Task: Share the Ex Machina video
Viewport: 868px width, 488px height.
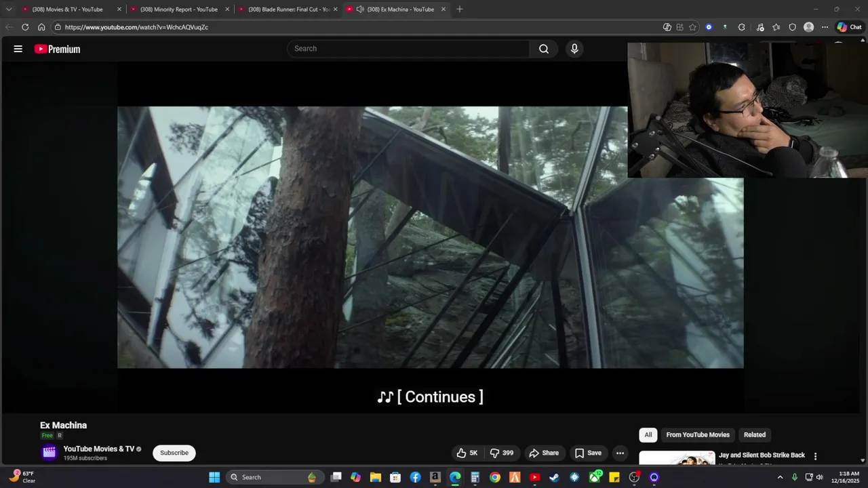Action: coord(544,453)
